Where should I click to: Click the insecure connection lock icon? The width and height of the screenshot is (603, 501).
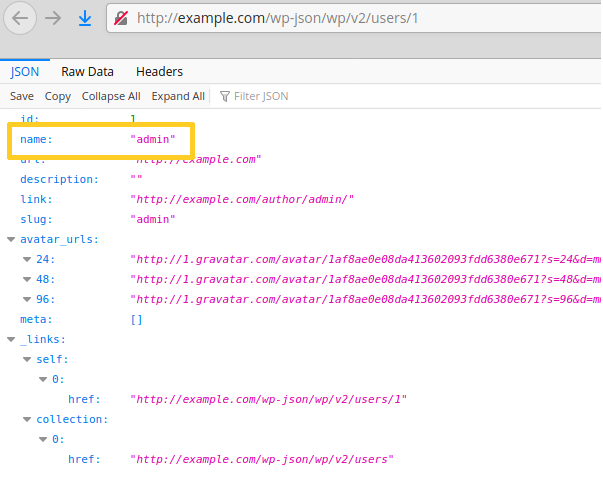point(121,18)
